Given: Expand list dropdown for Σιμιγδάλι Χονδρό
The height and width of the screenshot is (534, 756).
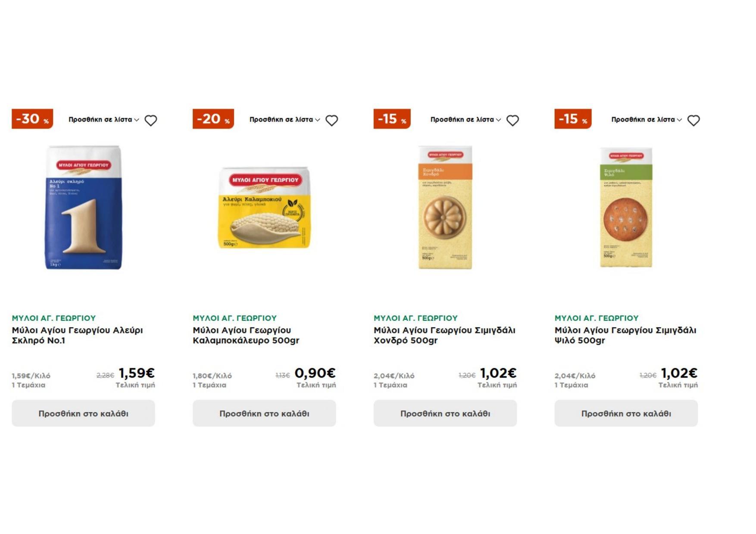Looking at the screenshot, I should (465, 120).
